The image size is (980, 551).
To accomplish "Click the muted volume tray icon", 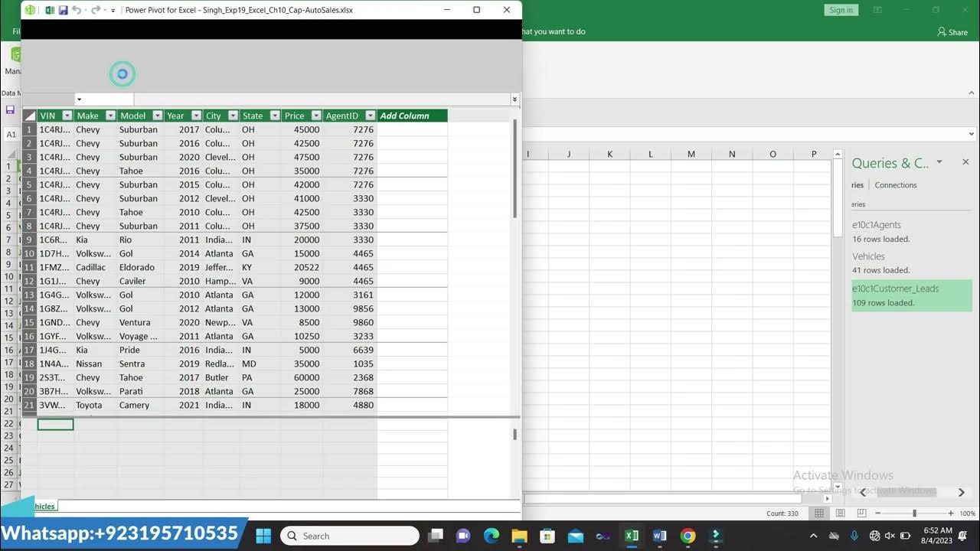I will [x=890, y=536].
